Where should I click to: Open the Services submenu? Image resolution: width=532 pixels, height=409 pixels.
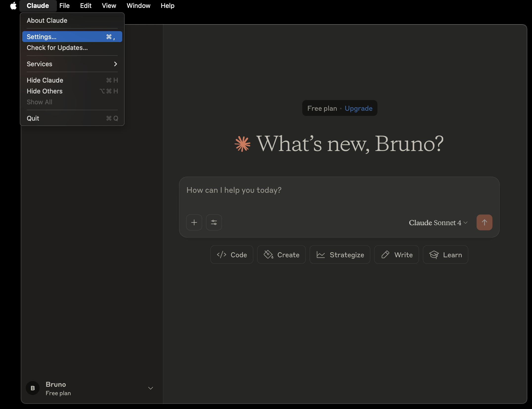pos(72,64)
